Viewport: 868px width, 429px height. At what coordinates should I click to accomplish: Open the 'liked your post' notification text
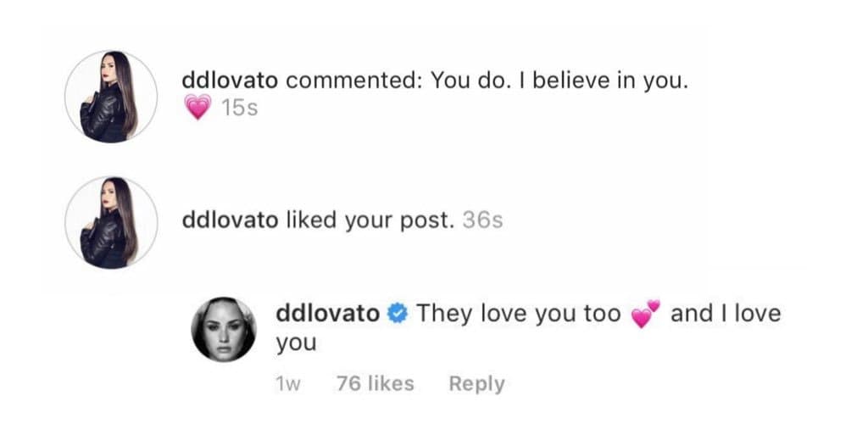pyautogui.click(x=370, y=221)
